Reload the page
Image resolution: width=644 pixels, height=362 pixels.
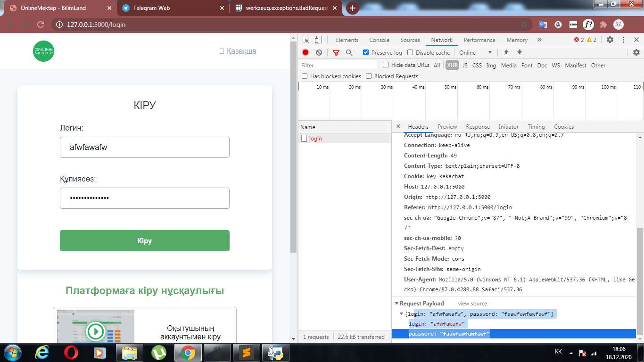point(41,25)
